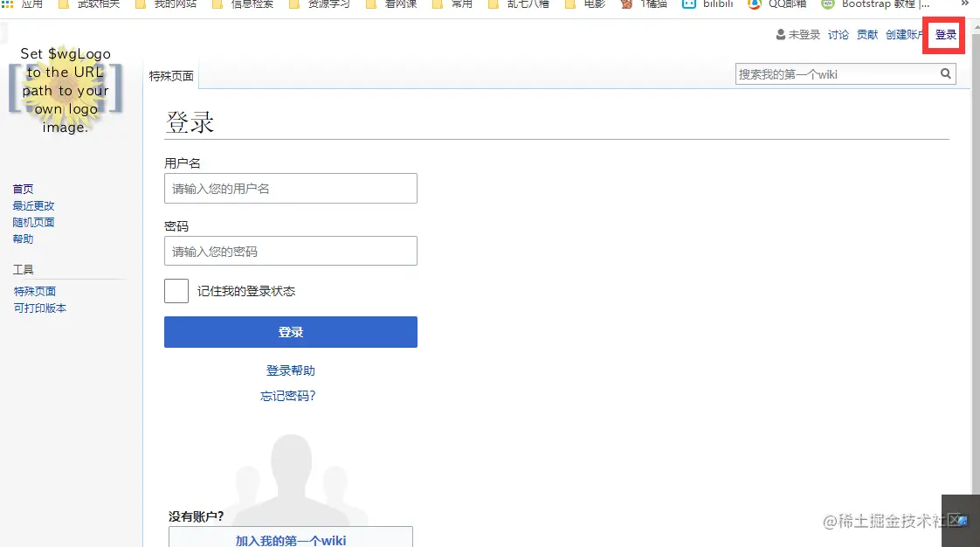Open 帮助 in the sidebar

tap(23, 239)
